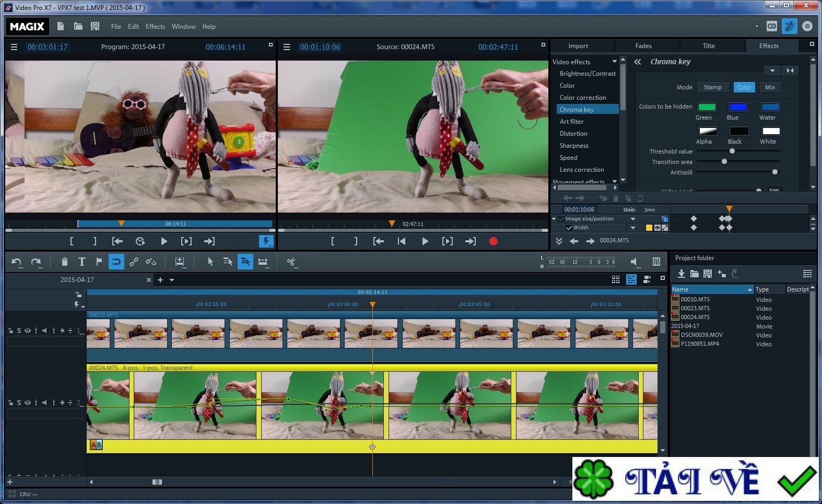This screenshot has width=822, height=504.
Task: Click the save project floppy icon
Action: point(95,26)
